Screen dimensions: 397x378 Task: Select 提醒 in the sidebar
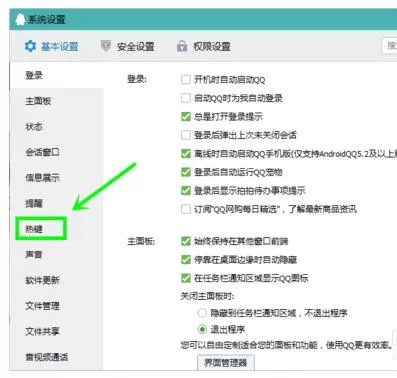[34, 203]
